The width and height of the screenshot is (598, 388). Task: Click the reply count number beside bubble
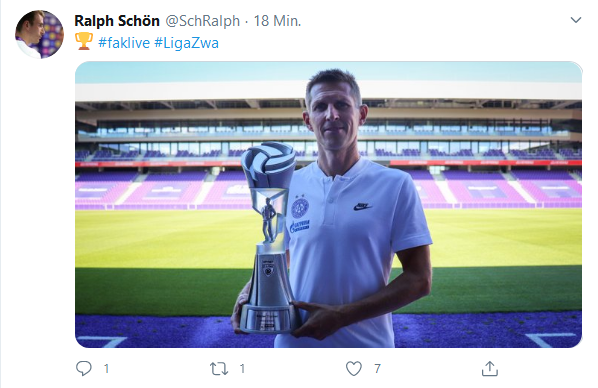point(106,369)
